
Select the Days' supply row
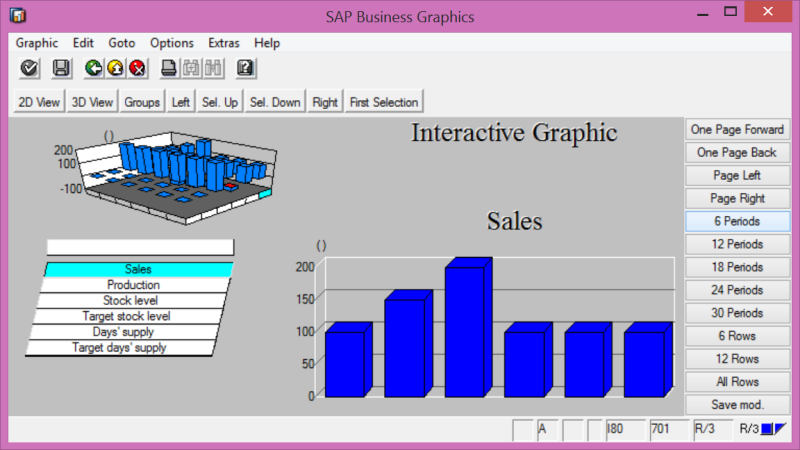(x=123, y=332)
